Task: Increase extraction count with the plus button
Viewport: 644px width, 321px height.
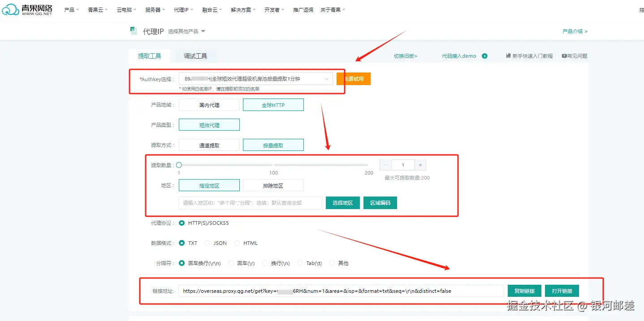Action: pos(420,165)
